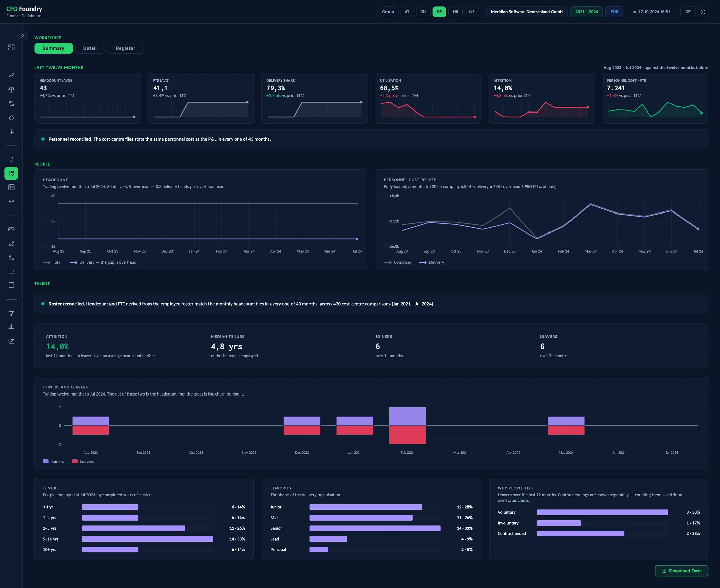Click the Download Excel button
Viewport: 720px width, 588px height.
point(682,571)
